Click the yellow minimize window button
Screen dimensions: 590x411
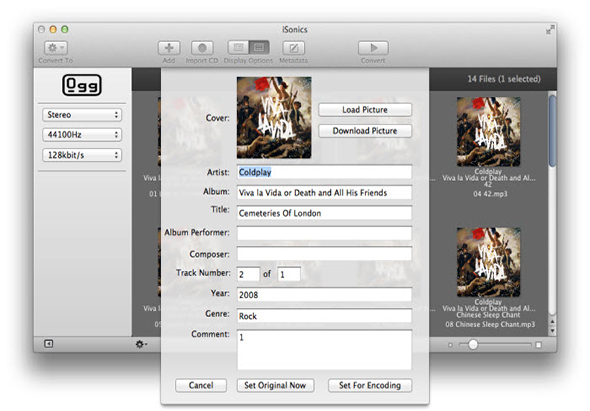[53, 29]
